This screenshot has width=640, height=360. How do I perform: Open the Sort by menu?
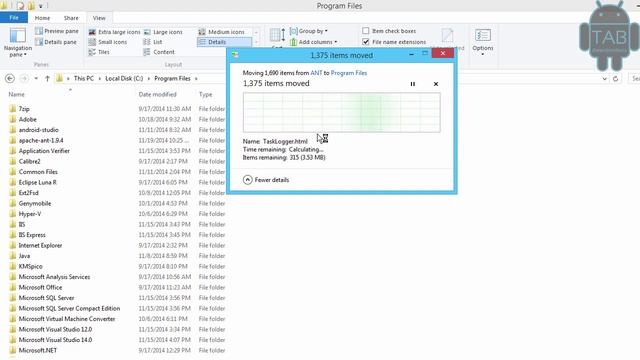tap(277, 38)
